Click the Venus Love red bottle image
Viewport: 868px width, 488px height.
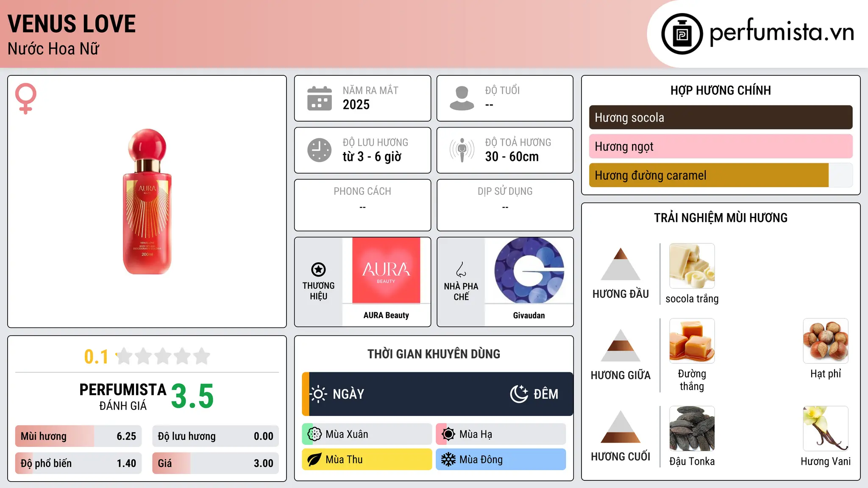[147, 202]
